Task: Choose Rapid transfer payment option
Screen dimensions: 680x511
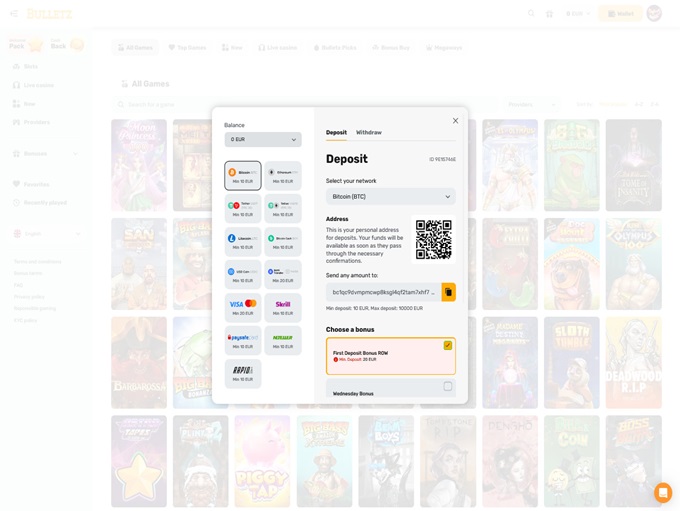Action: pyautogui.click(x=243, y=373)
